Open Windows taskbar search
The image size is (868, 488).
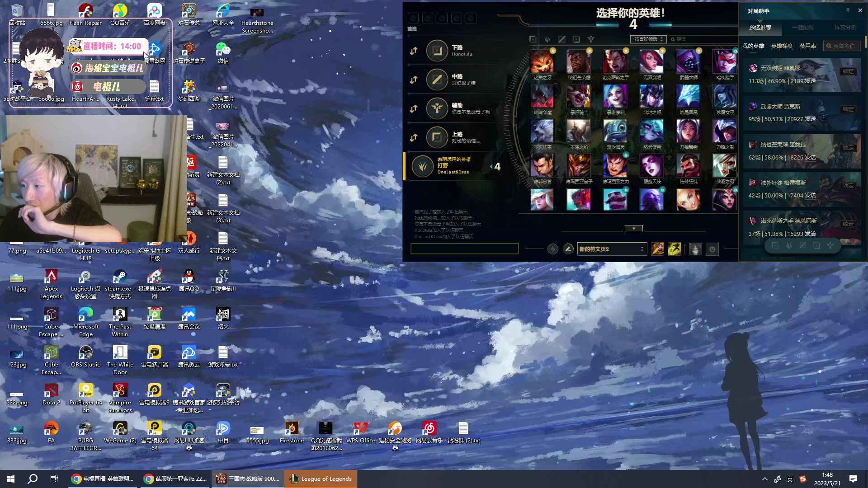pyautogui.click(x=33, y=479)
